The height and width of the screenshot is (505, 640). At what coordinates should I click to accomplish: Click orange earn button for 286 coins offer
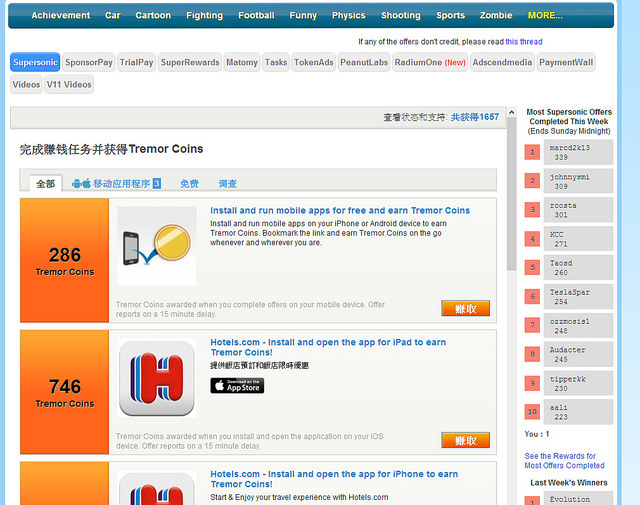tap(465, 308)
